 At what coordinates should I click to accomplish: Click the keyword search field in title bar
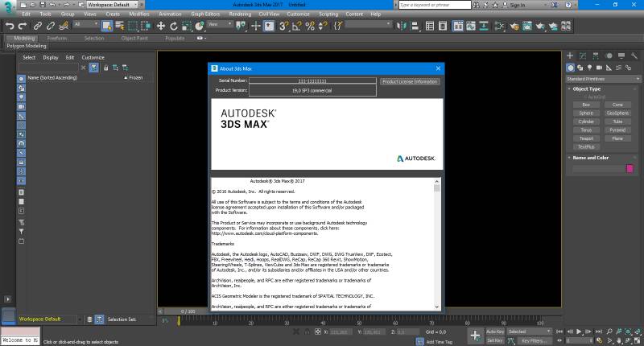tap(435, 5)
